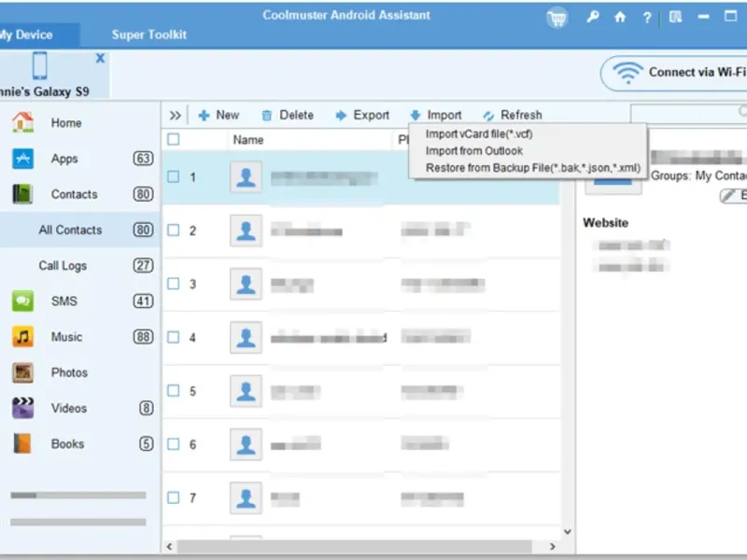The image size is (747, 560).
Task: Select the phone device icon
Action: point(39,65)
